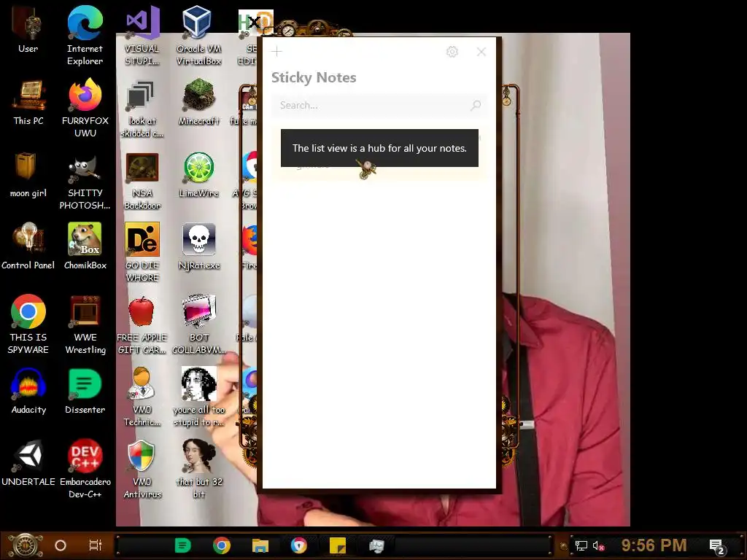The width and height of the screenshot is (747, 560).
Task: Open the steampunk Start button
Action: (26, 545)
